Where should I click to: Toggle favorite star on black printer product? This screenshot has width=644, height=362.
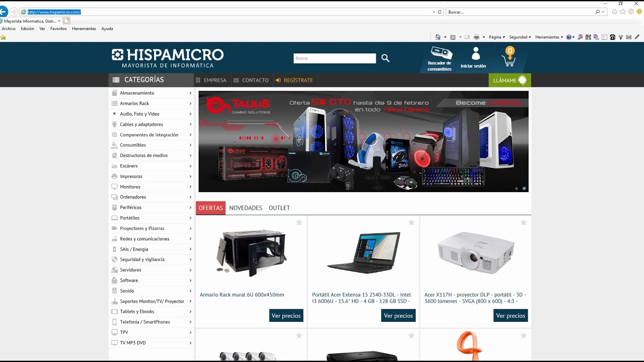[x=411, y=335]
